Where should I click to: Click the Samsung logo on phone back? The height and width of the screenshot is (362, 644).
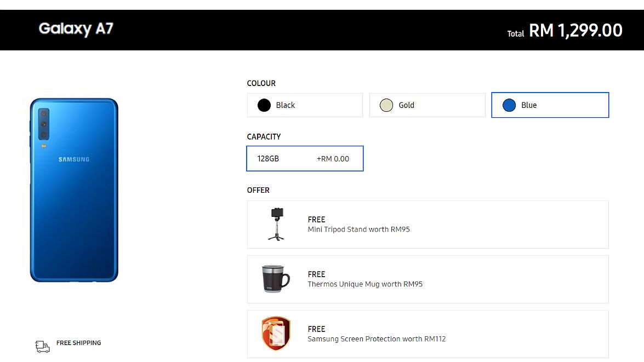74,159
